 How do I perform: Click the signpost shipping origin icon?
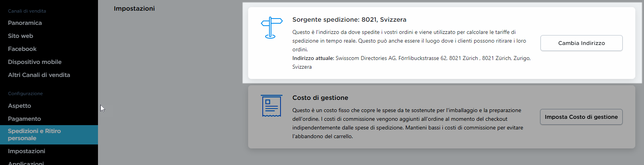271,28
